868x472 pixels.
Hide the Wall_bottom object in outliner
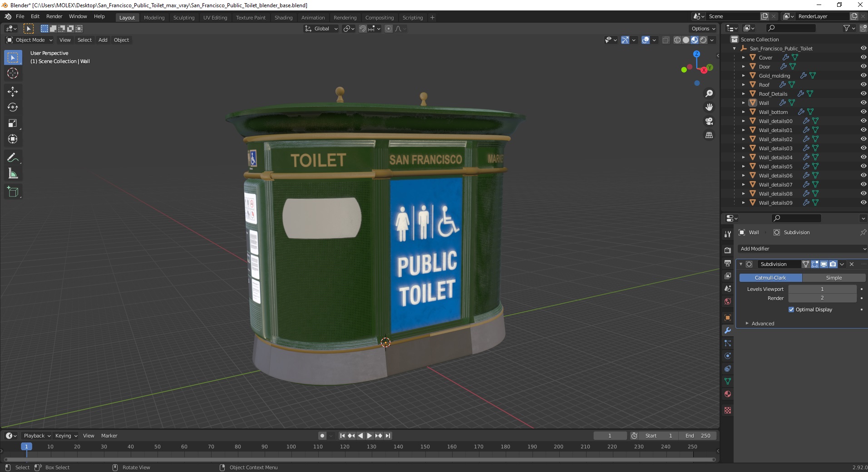click(863, 112)
